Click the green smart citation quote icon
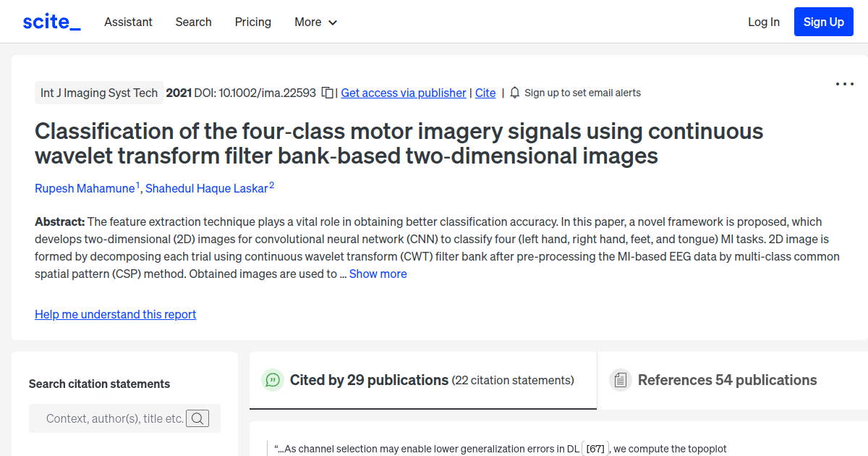 tap(273, 379)
